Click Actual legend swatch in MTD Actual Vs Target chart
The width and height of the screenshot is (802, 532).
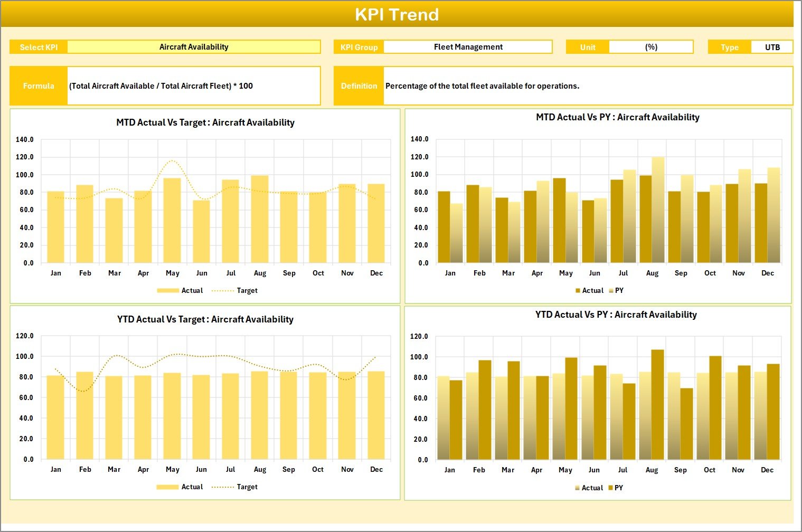168,291
